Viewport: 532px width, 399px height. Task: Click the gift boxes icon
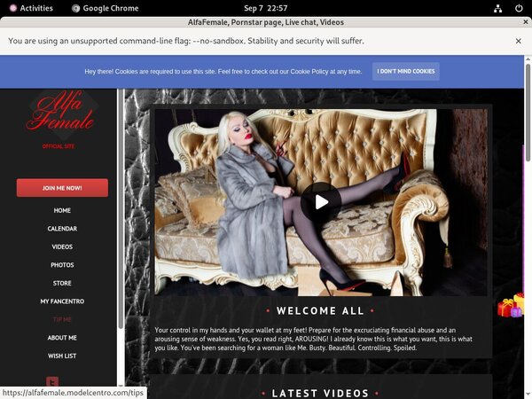(x=511, y=306)
